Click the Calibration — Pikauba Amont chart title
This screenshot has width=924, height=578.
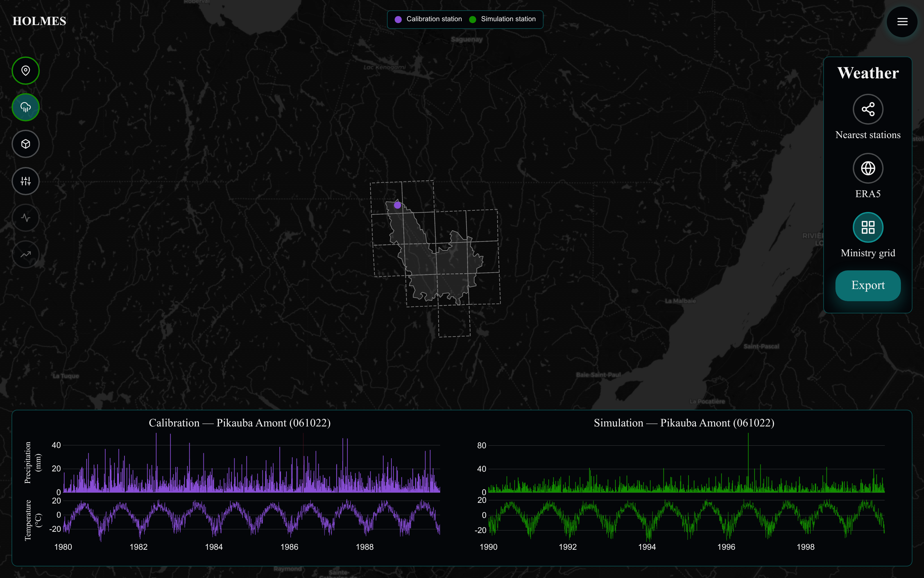click(240, 423)
